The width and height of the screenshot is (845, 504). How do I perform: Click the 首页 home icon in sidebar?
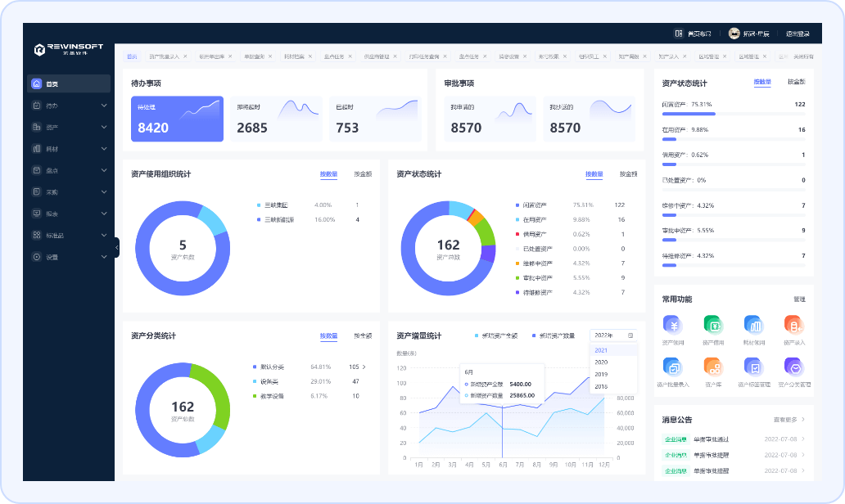pos(36,83)
